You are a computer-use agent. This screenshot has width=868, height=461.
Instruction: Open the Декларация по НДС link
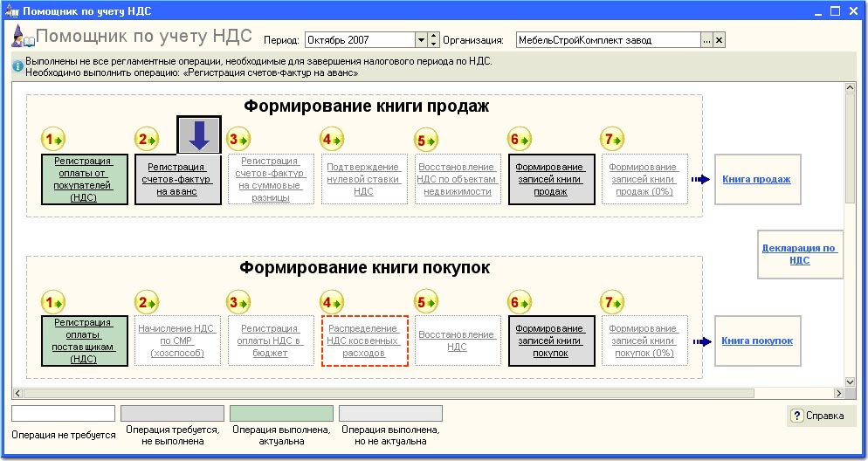[799, 254]
